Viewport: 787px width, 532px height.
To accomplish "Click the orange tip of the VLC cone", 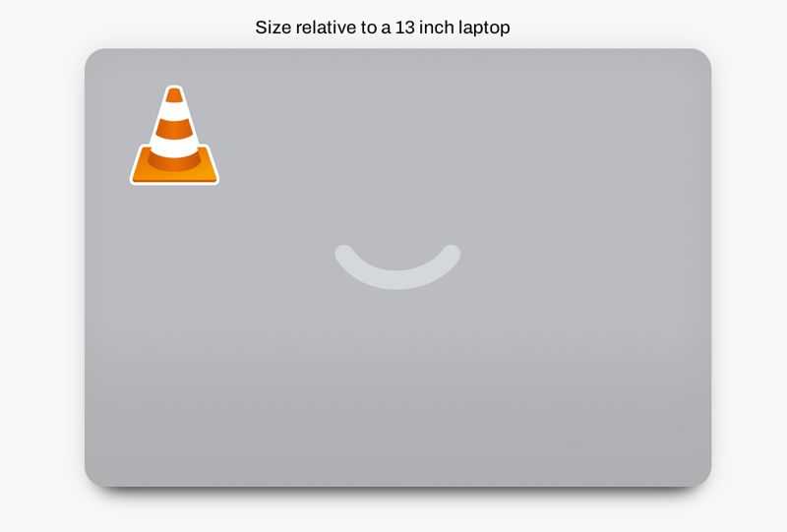I will click(x=174, y=95).
